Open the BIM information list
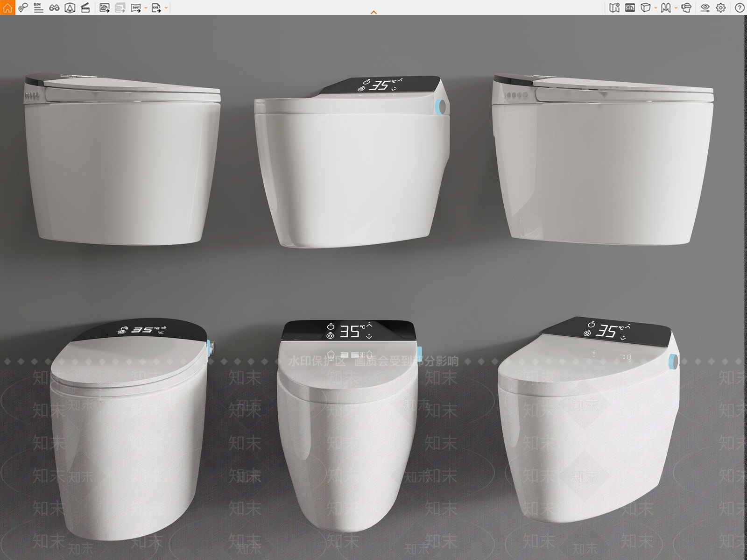 pyautogui.click(x=39, y=7)
